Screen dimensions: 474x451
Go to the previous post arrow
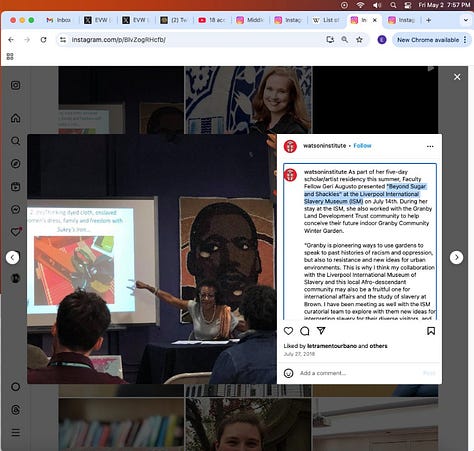click(x=12, y=257)
